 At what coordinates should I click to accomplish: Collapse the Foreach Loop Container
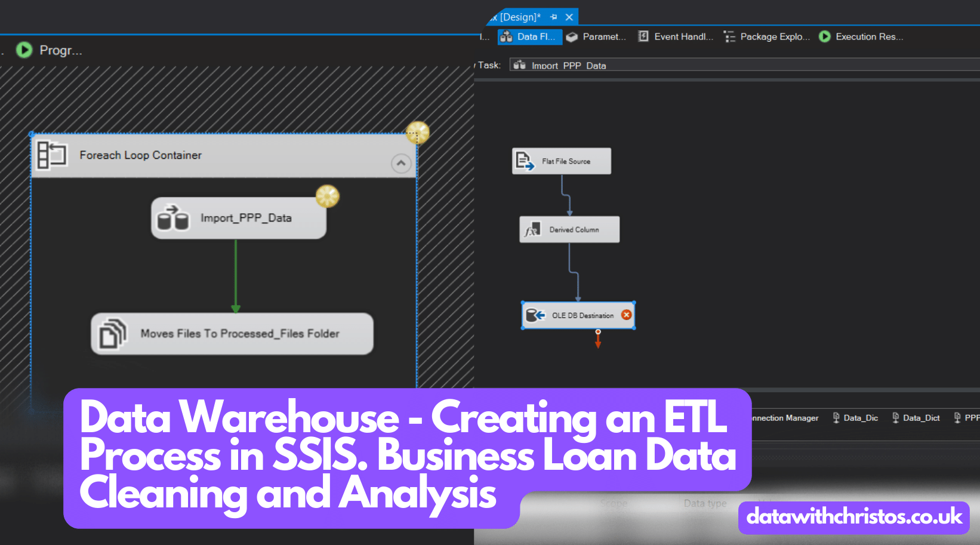point(400,163)
